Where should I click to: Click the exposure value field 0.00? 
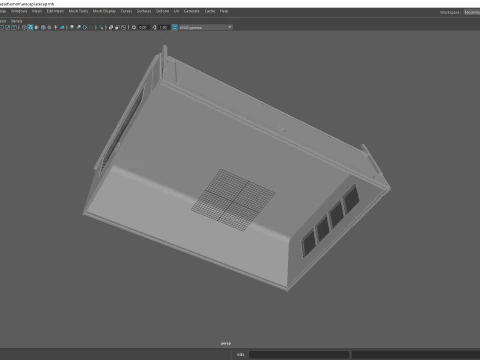point(143,27)
